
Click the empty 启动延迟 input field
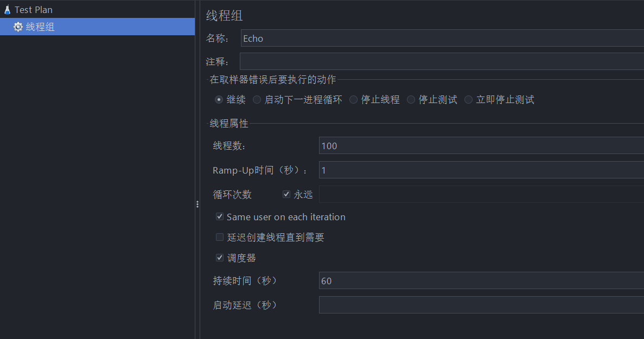pyautogui.click(x=481, y=305)
